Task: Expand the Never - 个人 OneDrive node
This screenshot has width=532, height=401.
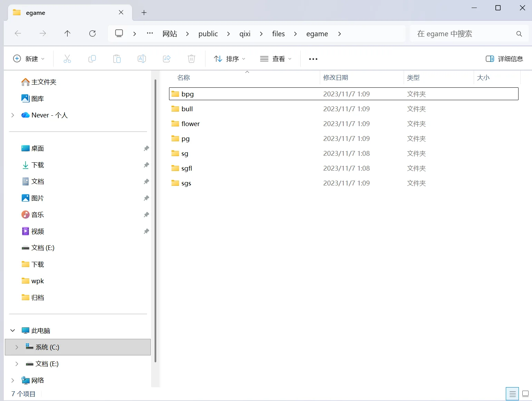Action: [13, 115]
